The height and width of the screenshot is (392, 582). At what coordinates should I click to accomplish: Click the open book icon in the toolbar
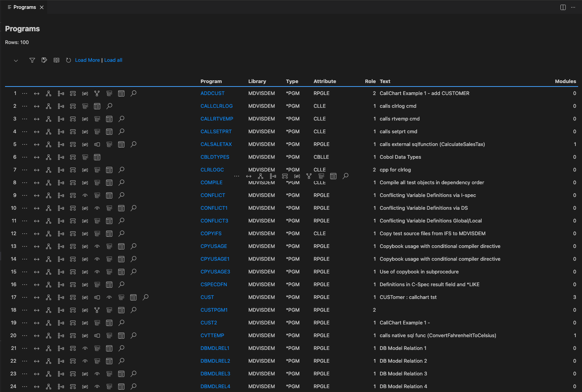coord(56,60)
